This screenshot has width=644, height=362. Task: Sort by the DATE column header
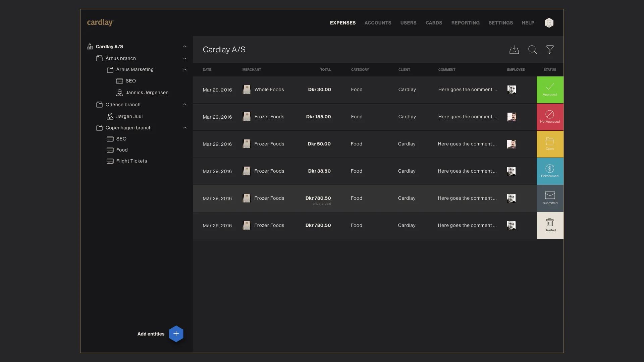click(207, 70)
